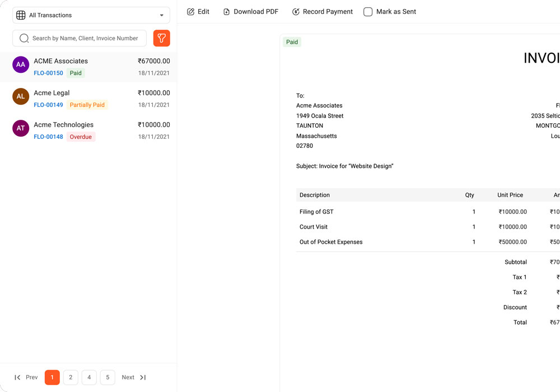The image size is (560, 392).
Task: Open the All Transactions dropdown
Action: [x=91, y=15]
